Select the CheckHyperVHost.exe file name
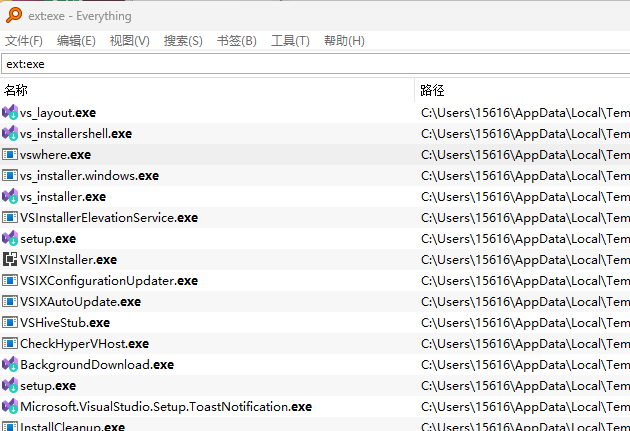This screenshot has height=431, width=630. pos(84,344)
